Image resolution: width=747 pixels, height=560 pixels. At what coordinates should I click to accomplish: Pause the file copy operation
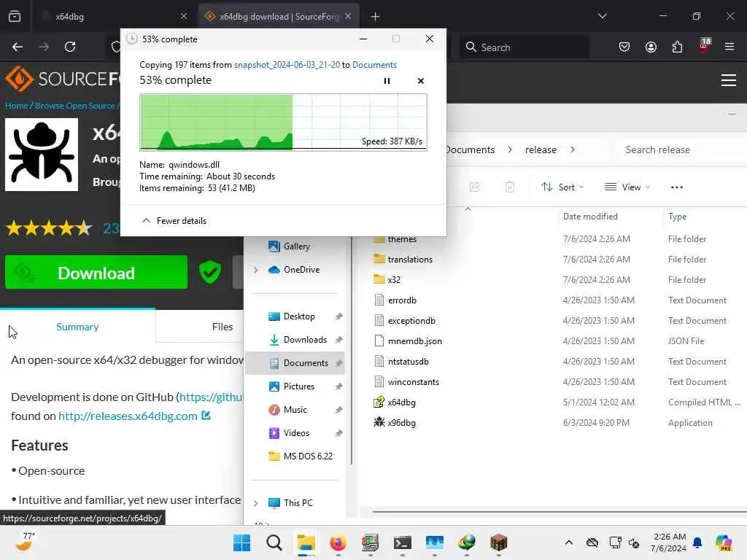click(x=387, y=81)
